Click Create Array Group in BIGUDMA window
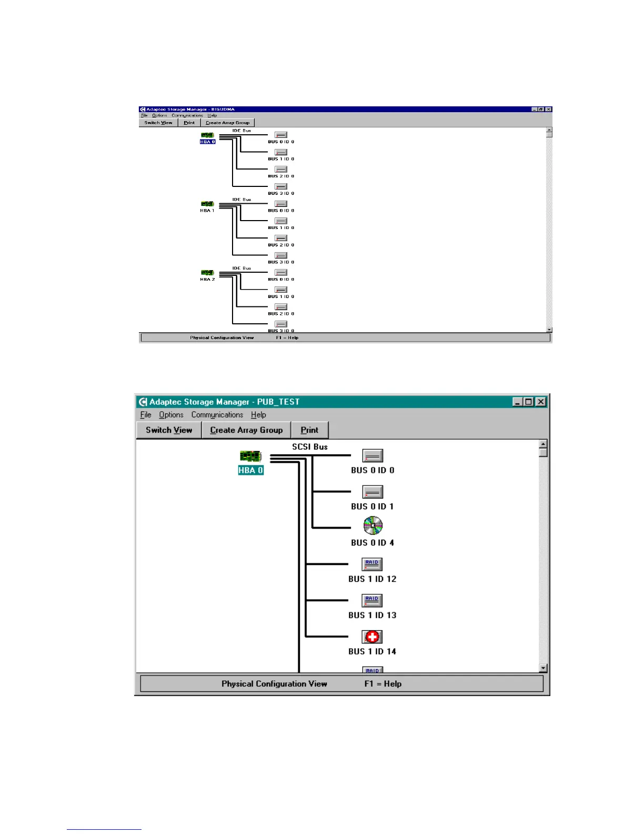Viewport: 644px width, 834px height. pyautogui.click(x=227, y=123)
